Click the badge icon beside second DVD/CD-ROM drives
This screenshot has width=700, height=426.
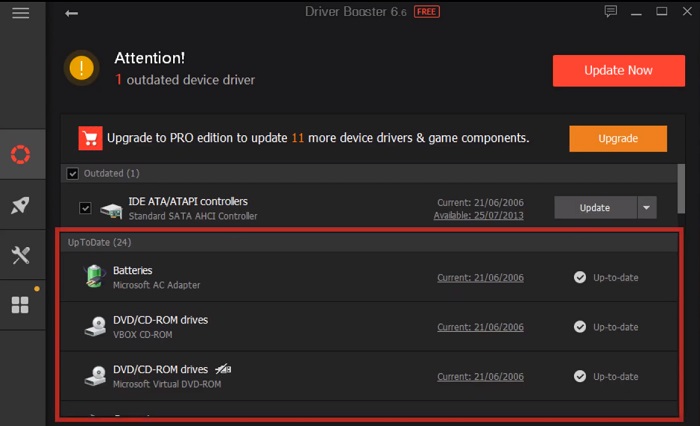coord(223,369)
